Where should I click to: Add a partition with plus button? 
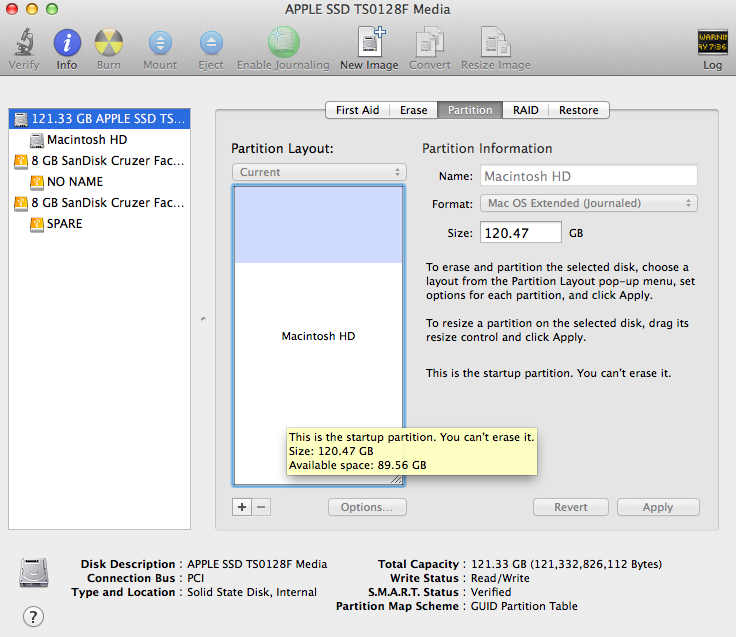242,507
